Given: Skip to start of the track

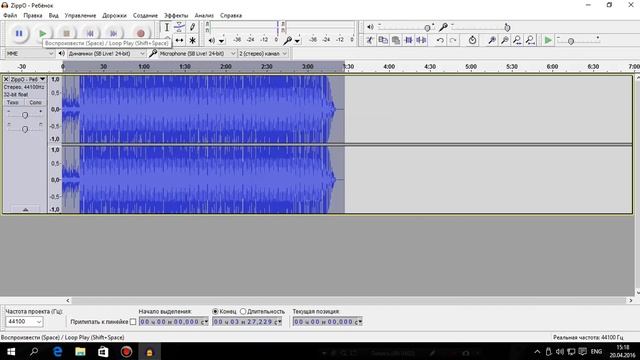Looking at the screenshot, I should point(90,33).
